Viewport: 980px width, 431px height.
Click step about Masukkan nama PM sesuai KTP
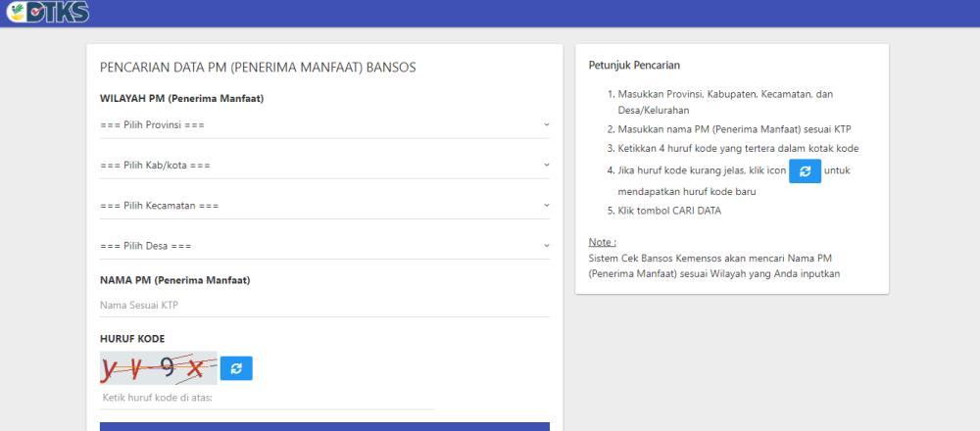point(734,130)
